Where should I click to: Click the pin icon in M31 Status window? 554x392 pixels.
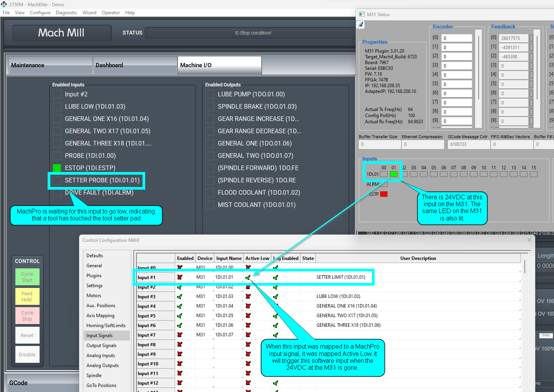pos(361,25)
